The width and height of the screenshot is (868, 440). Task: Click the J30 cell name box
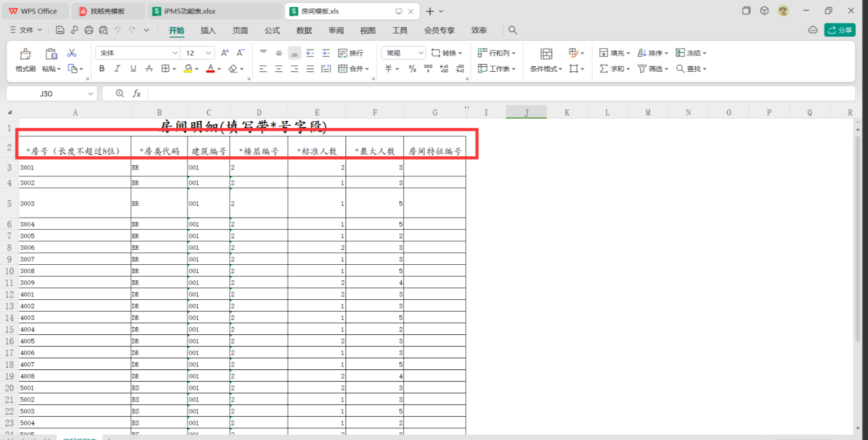(47, 93)
